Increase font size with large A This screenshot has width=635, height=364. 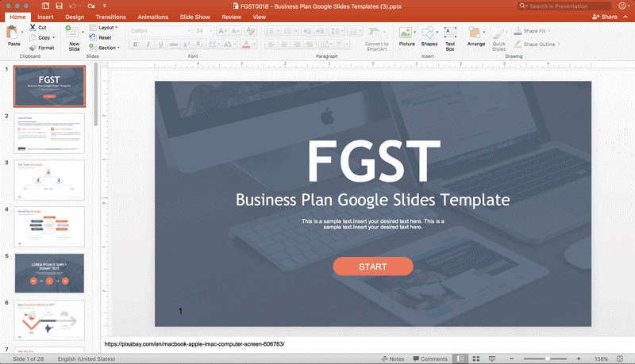click(222, 31)
